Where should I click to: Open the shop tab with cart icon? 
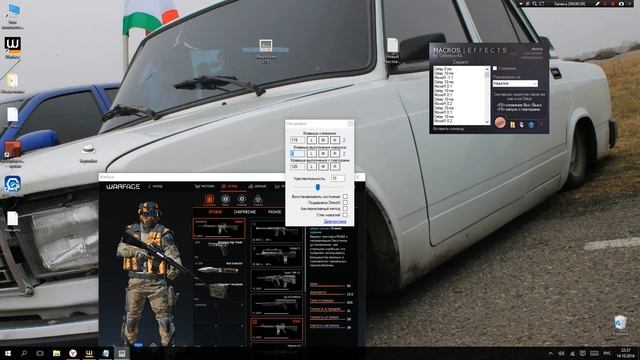204,187
